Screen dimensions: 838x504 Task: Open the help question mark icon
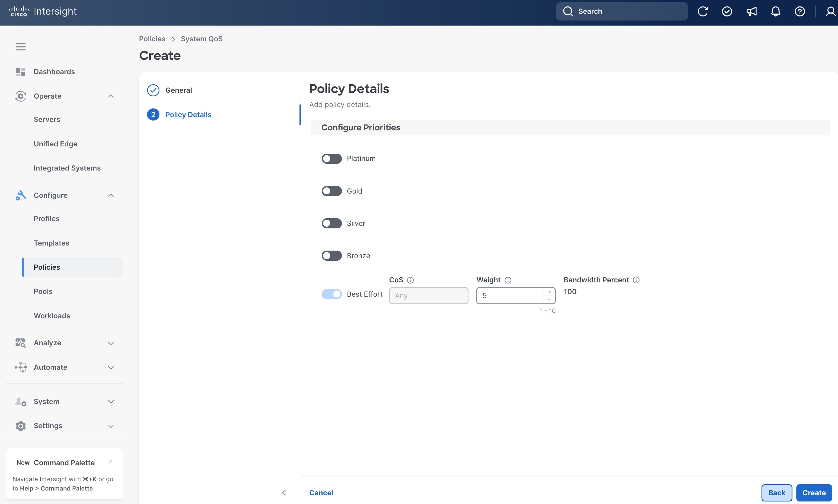coord(799,11)
